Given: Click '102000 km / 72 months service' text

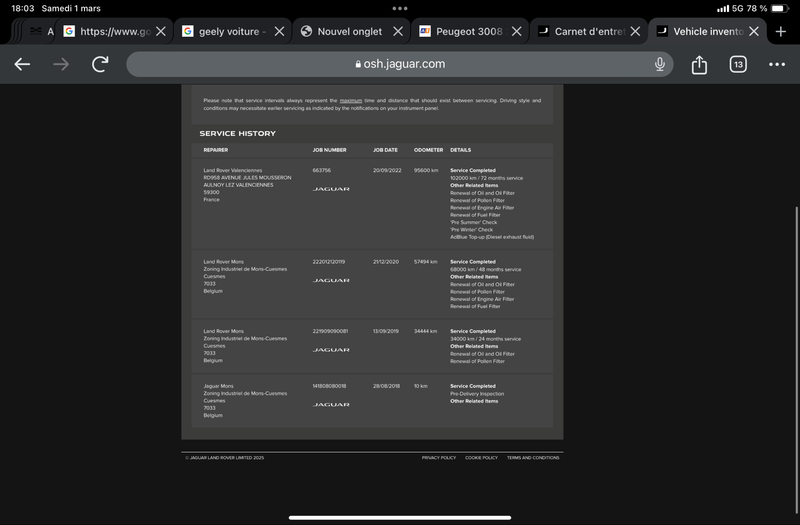Looking at the screenshot, I should tap(486, 178).
